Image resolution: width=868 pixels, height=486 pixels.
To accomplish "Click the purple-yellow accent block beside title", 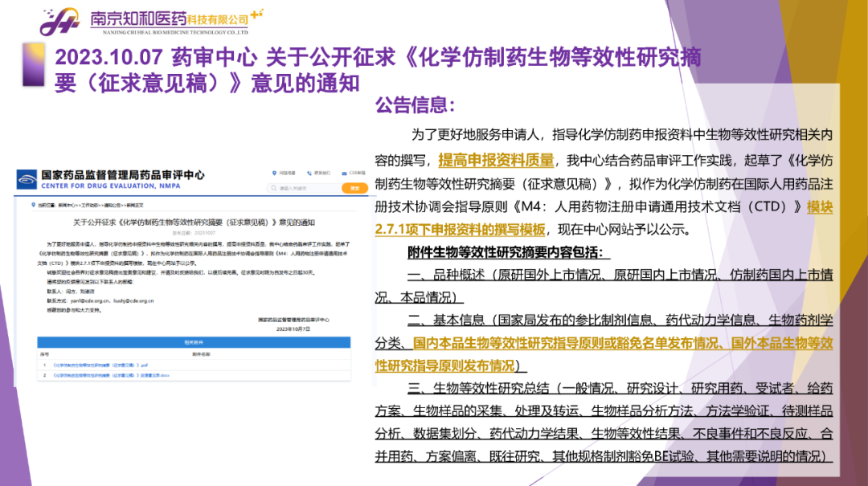I will pos(33,65).
